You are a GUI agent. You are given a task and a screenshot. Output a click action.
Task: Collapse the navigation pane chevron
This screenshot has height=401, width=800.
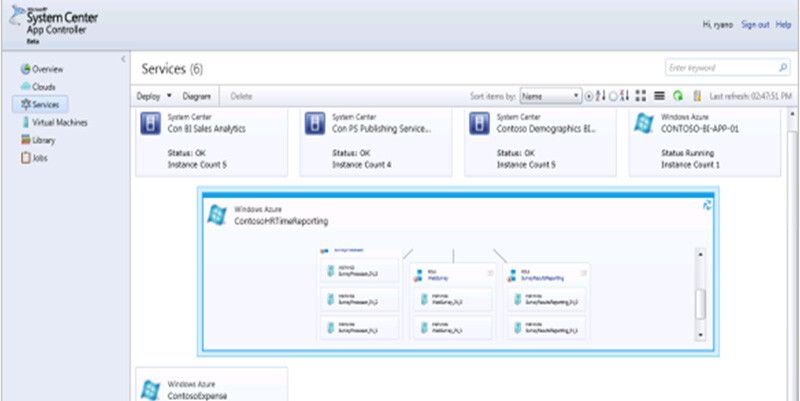pyautogui.click(x=123, y=59)
